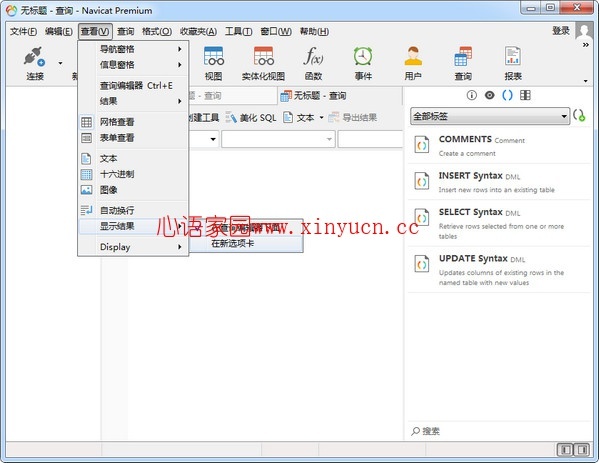599x463 pixels.
Task: Open the Event (事件) clock icon
Action: pyautogui.click(x=363, y=57)
